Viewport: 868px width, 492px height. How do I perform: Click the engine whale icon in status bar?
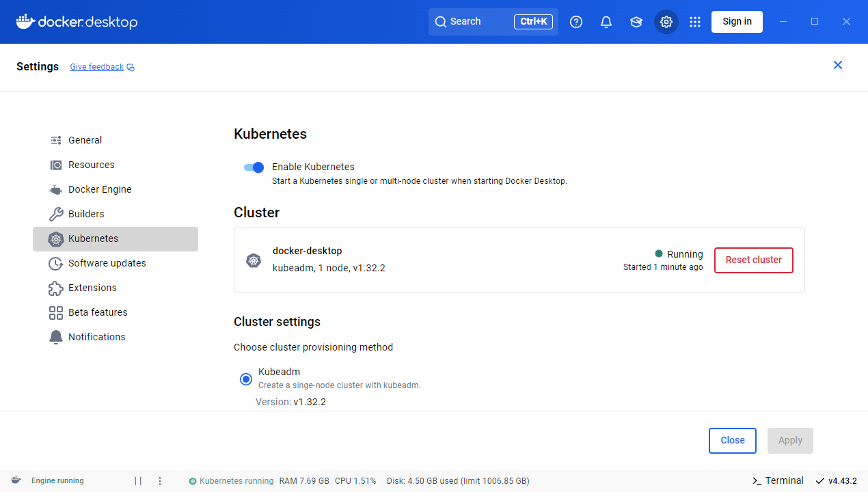click(16, 480)
